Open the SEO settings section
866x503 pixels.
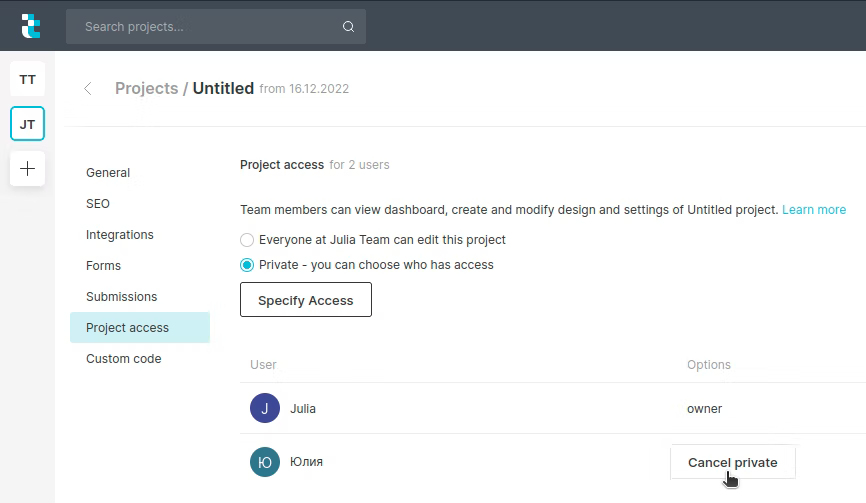click(x=98, y=204)
